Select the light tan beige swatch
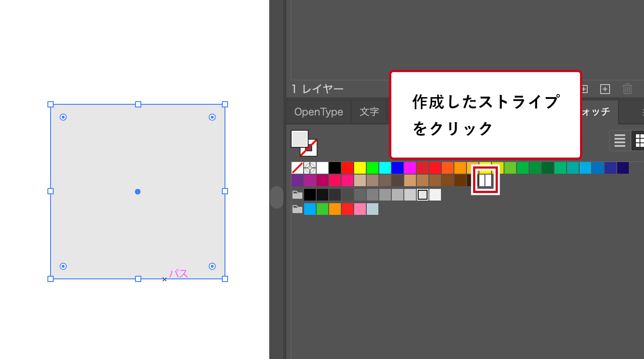This screenshot has height=359, width=644. click(360, 180)
